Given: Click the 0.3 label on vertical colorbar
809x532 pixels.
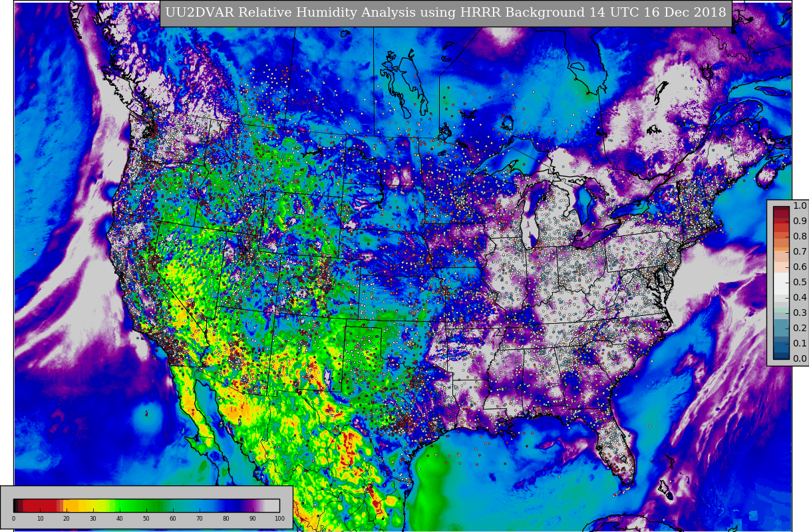Looking at the screenshot, I should click(800, 313).
